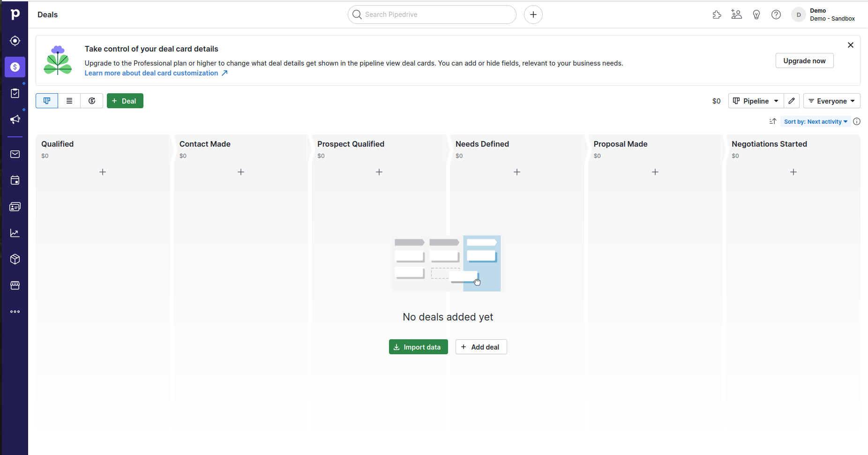
Task: Switch to the list view toggle
Action: coord(69,101)
